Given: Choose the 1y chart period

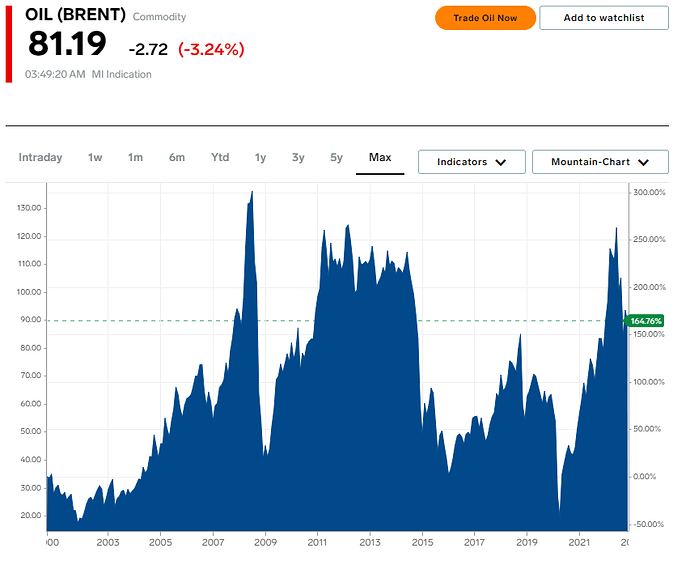Looking at the screenshot, I should [x=261, y=157].
